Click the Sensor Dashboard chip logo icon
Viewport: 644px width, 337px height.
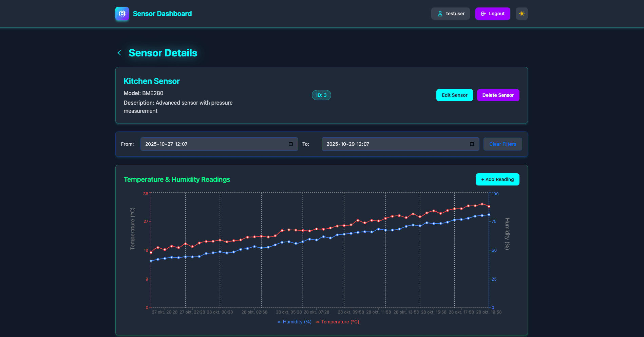122,14
